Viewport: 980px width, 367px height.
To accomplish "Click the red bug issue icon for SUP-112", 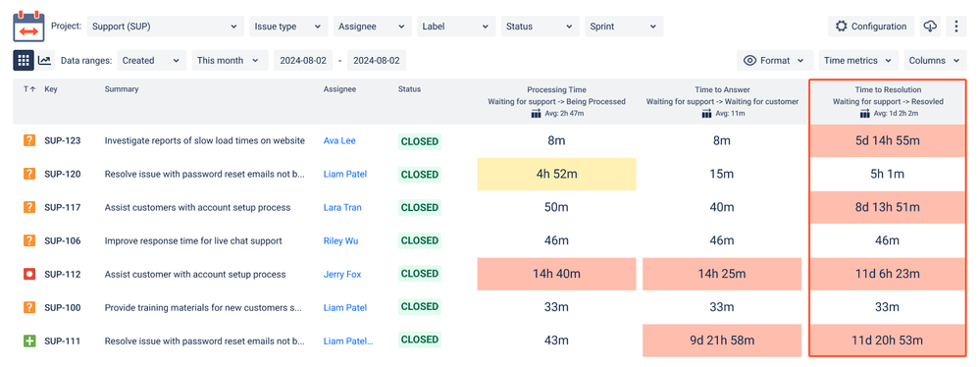I will pyautogui.click(x=28, y=274).
